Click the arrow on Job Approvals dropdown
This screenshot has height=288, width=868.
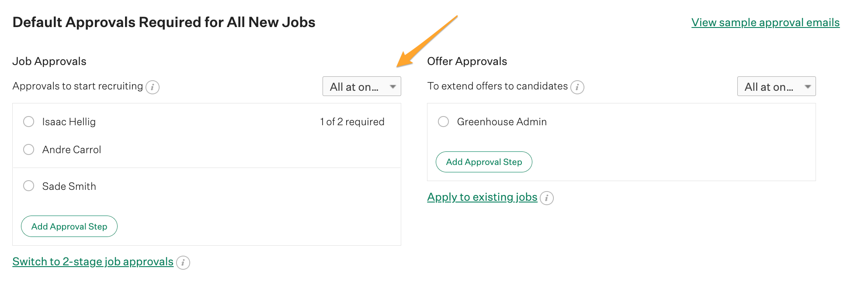point(392,87)
